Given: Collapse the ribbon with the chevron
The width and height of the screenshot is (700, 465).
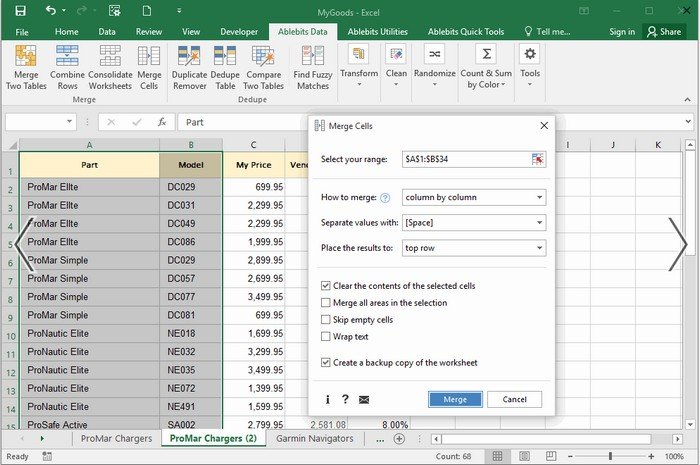Looking at the screenshot, I should [x=687, y=100].
